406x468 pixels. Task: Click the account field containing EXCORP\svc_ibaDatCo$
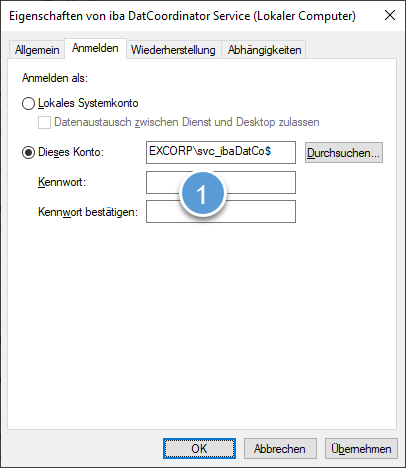coord(221,152)
